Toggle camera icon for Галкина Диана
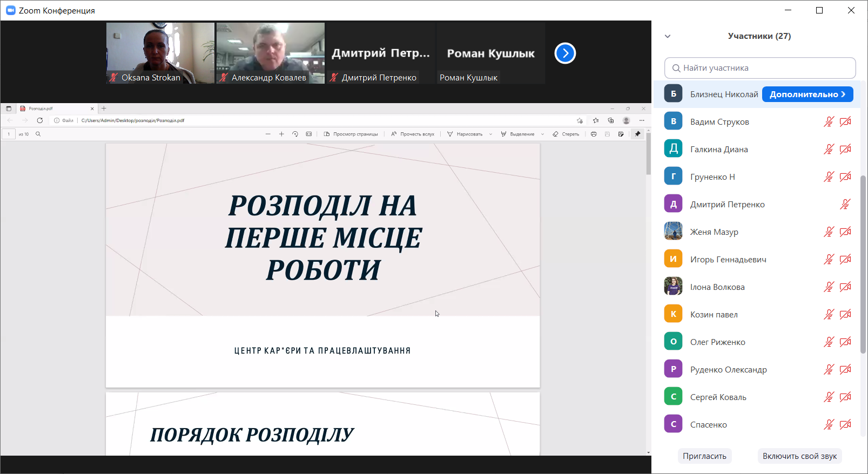Image resolution: width=868 pixels, height=474 pixels. pyautogui.click(x=845, y=150)
